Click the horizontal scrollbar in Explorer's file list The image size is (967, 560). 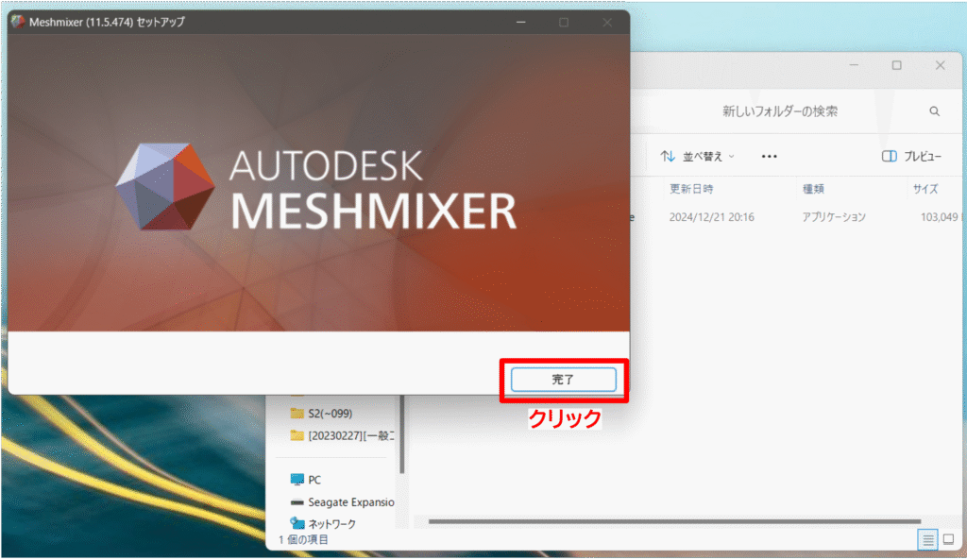pos(674,522)
